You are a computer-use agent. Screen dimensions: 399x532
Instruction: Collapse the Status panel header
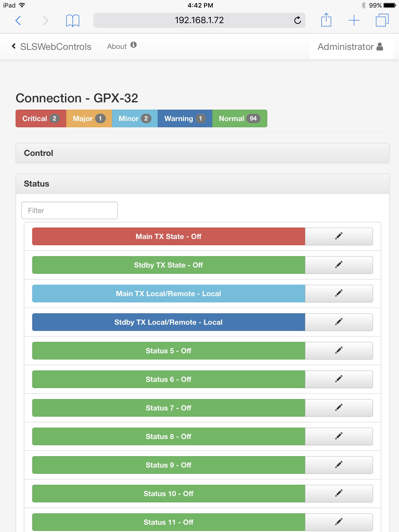click(202, 184)
